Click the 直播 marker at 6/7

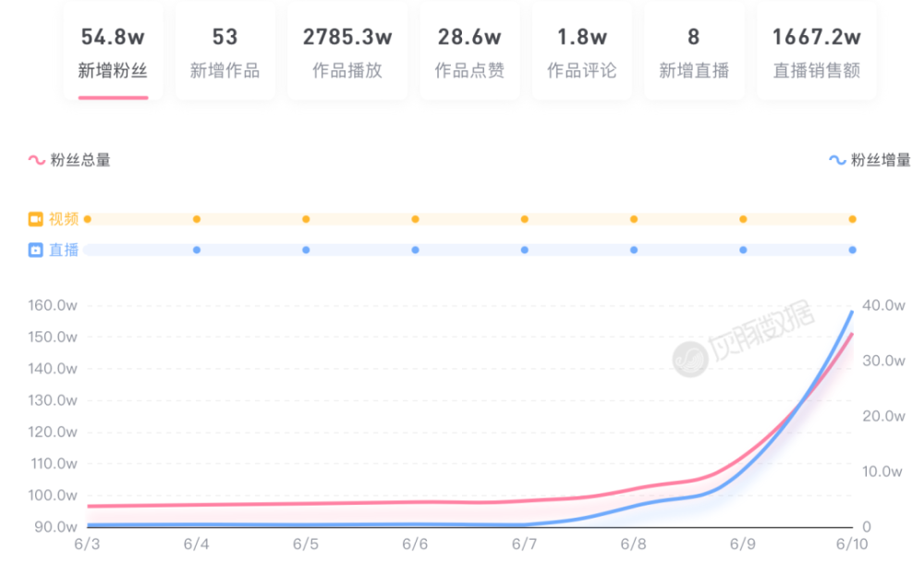coord(524,250)
